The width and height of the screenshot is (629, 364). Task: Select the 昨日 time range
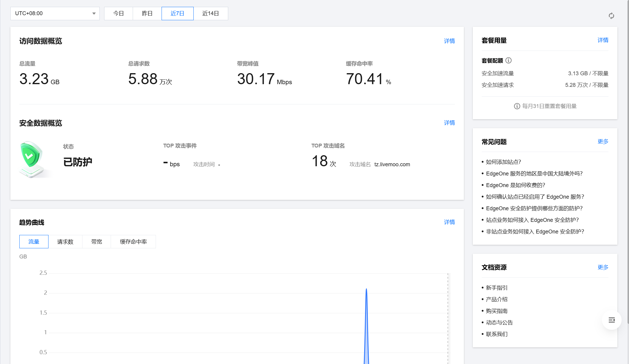147,13
